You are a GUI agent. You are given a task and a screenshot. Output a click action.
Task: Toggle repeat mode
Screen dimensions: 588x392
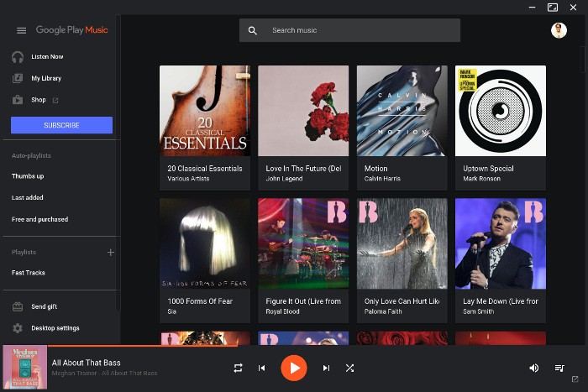(x=238, y=368)
